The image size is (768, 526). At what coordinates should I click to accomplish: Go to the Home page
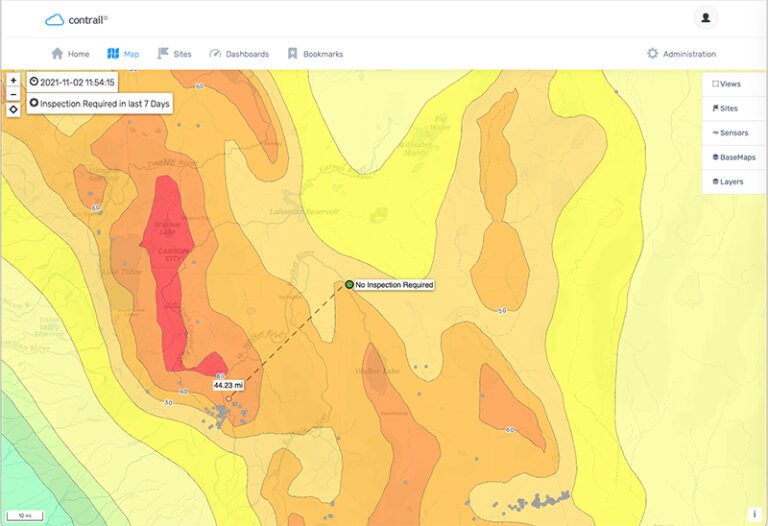coord(70,54)
